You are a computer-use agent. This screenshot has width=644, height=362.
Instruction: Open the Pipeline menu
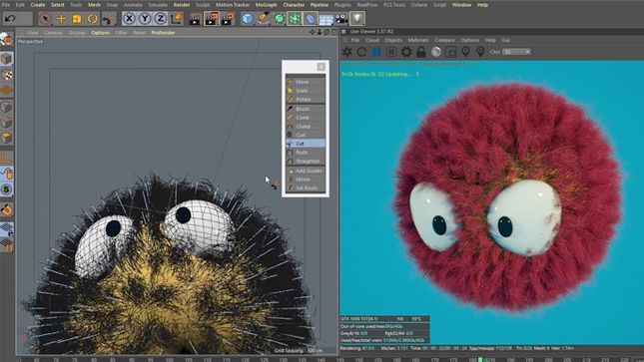click(320, 5)
